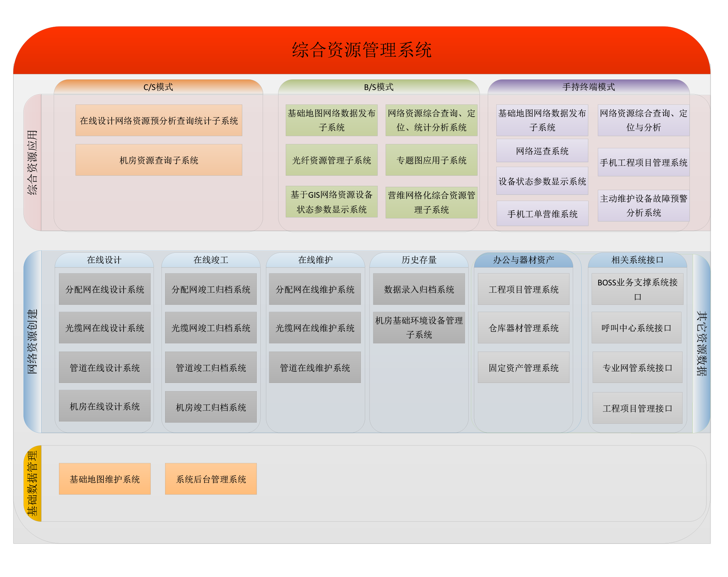Click the 基础数据管理 yellow side label
The width and height of the screenshot is (728, 577).
(x=33, y=483)
